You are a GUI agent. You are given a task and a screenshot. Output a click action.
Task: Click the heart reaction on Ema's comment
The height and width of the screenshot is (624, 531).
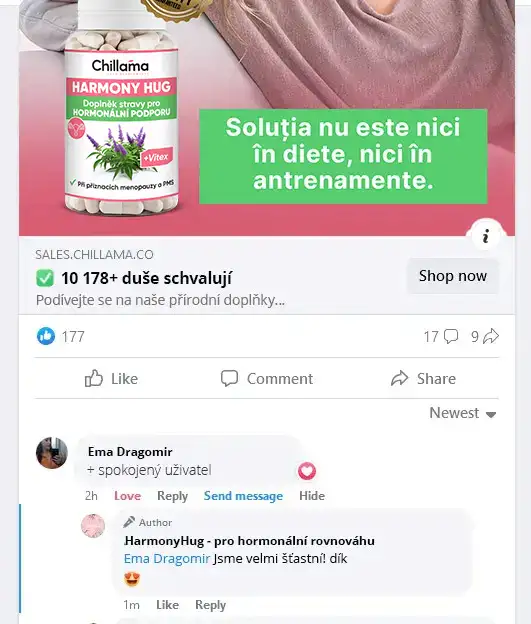[307, 471]
